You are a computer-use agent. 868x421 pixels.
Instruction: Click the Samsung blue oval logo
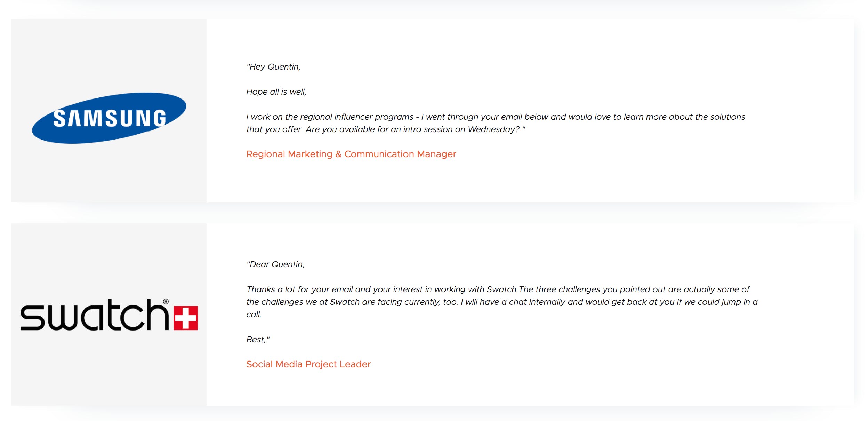tap(109, 118)
